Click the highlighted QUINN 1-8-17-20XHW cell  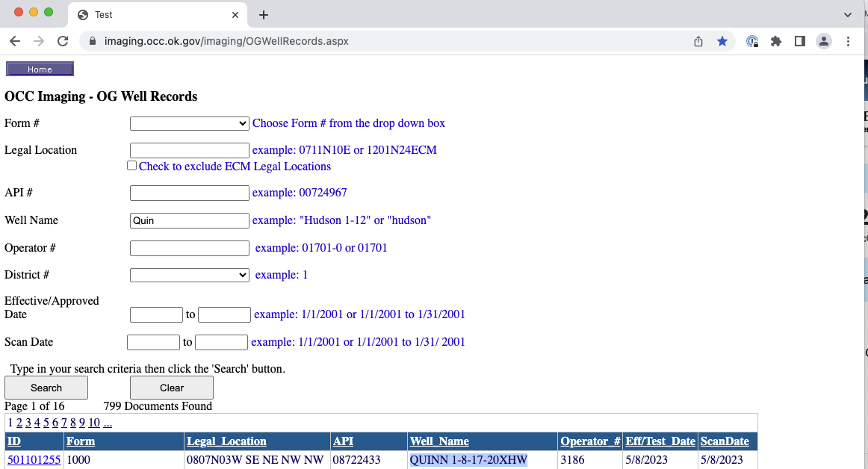click(x=468, y=459)
